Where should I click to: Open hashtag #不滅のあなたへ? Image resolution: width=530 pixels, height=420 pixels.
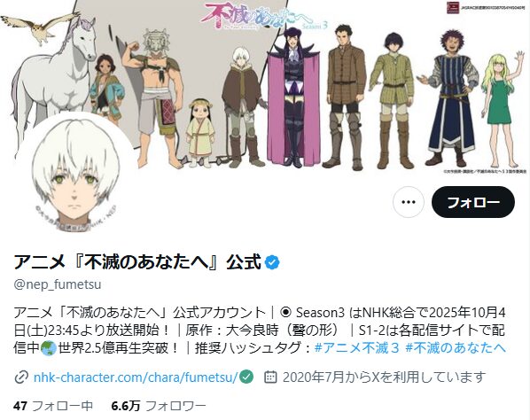click(x=456, y=347)
